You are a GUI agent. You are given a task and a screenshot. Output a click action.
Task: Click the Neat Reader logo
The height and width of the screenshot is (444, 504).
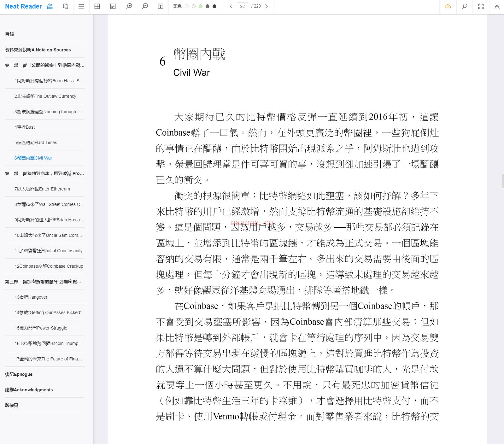[23, 6]
